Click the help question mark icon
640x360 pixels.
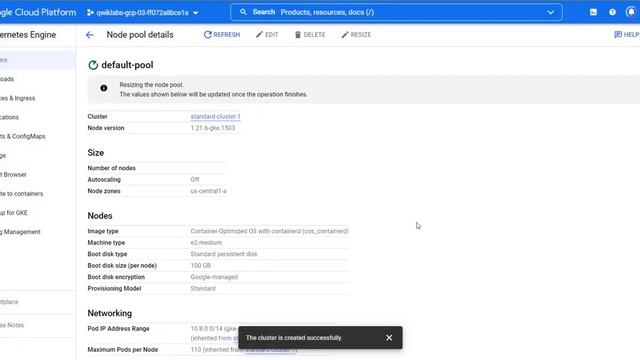(x=612, y=12)
